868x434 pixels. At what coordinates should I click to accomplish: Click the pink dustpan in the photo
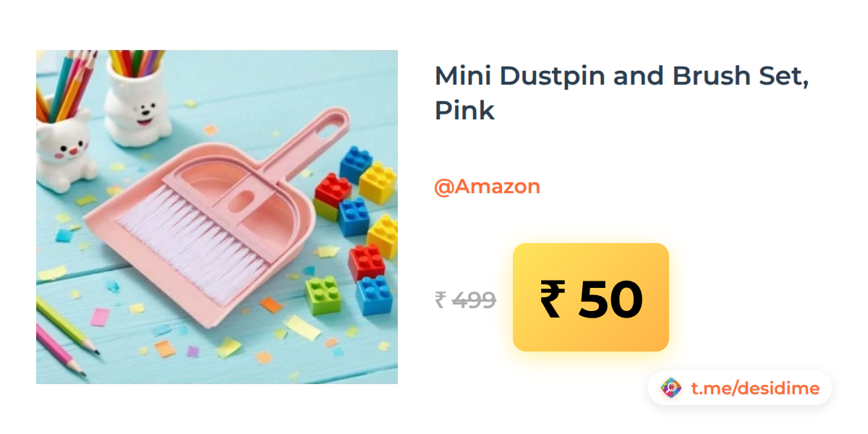(217, 217)
